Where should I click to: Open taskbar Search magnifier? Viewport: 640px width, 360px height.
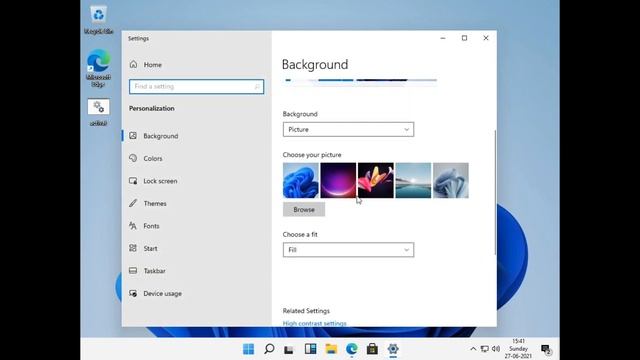269,349
